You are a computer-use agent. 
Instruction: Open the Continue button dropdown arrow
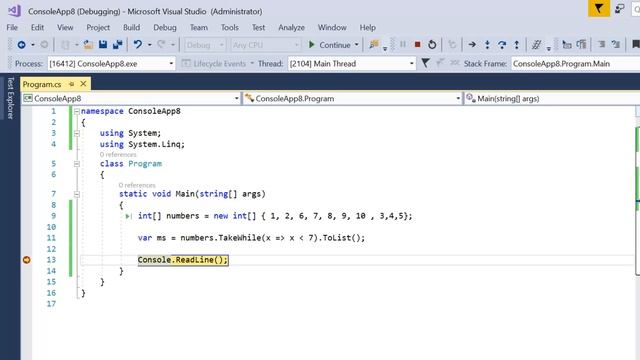(357, 45)
